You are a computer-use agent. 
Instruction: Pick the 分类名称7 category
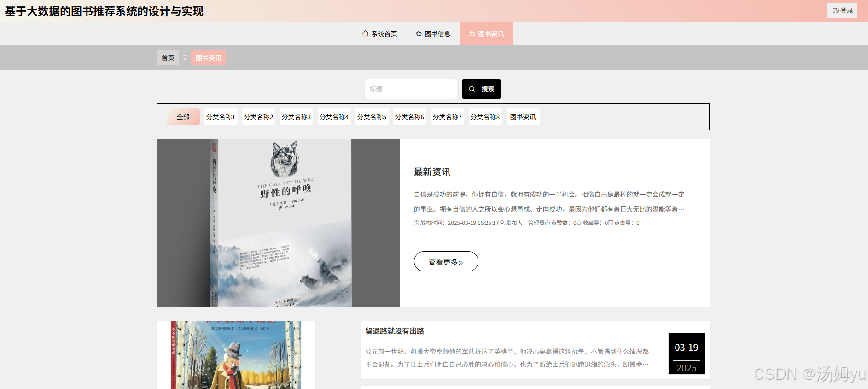[x=448, y=117]
